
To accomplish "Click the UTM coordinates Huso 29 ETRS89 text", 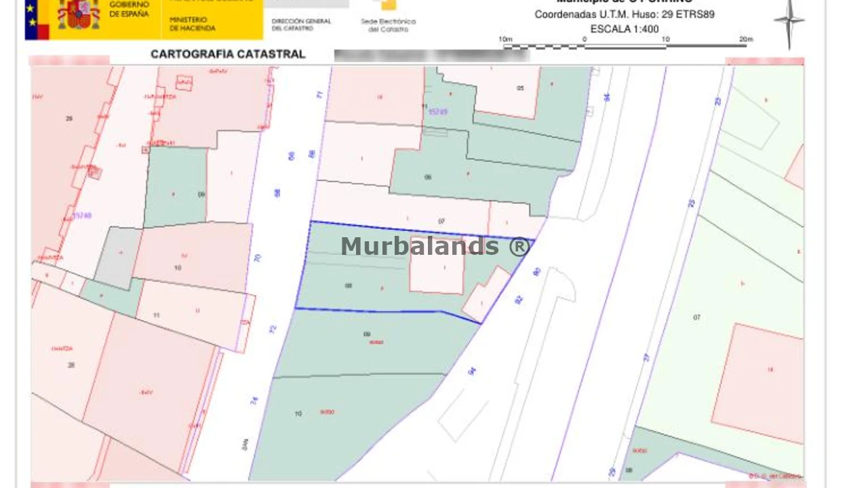I will (x=624, y=14).
